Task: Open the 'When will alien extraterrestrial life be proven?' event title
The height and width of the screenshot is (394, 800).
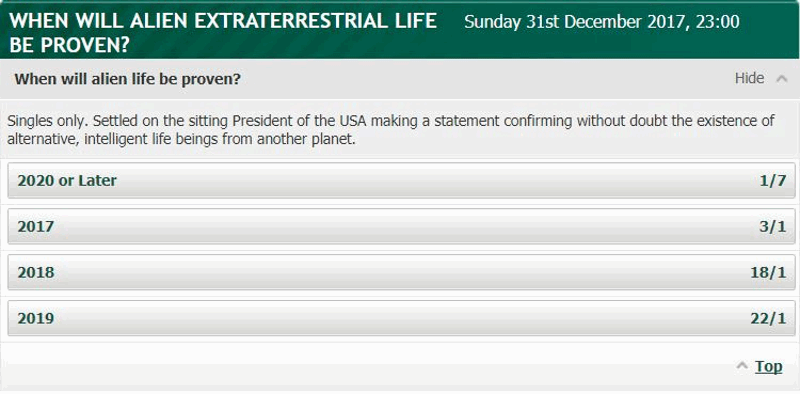Action: click(223, 33)
